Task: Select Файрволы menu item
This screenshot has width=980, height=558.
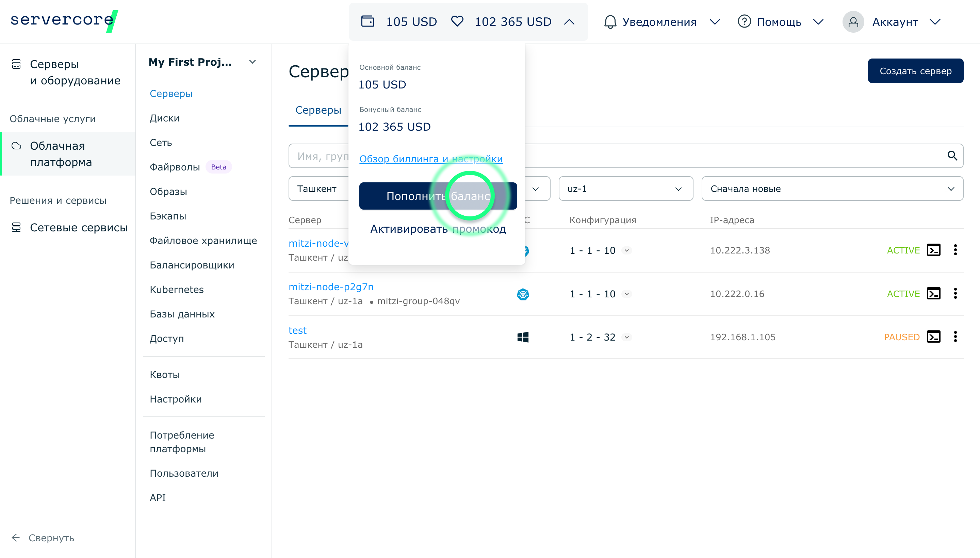Action: pyautogui.click(x=175, y=167)
